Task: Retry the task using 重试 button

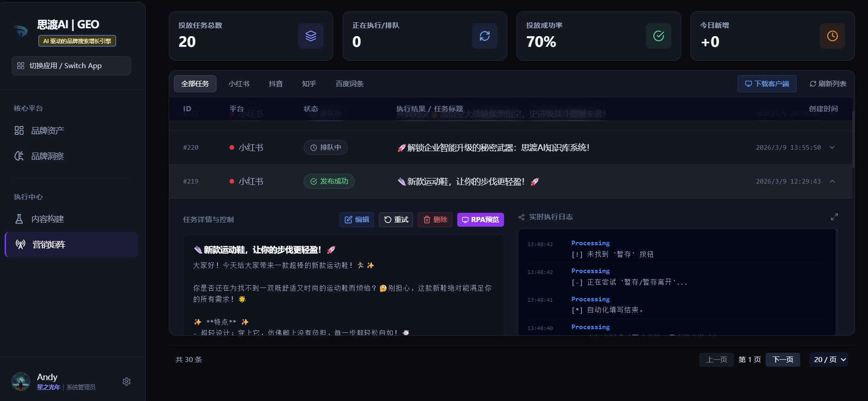Action: click(396, 220)
